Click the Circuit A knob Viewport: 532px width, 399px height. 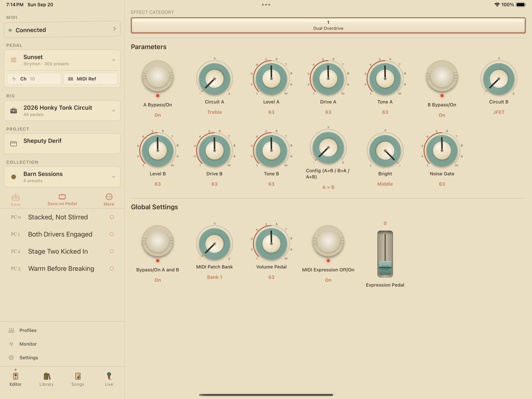215,79
